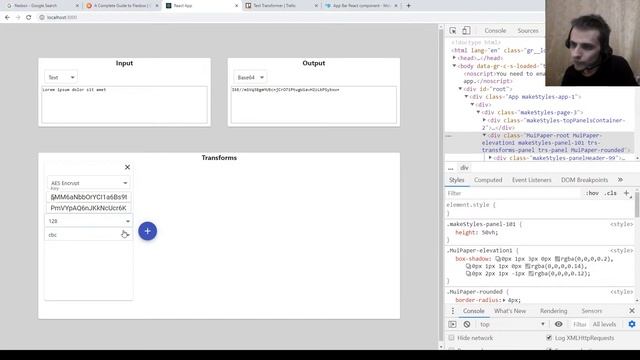The height and width of the screenshot is (360, 640).
Task: Open the top context dropdown
Action: tap(513, 324)
